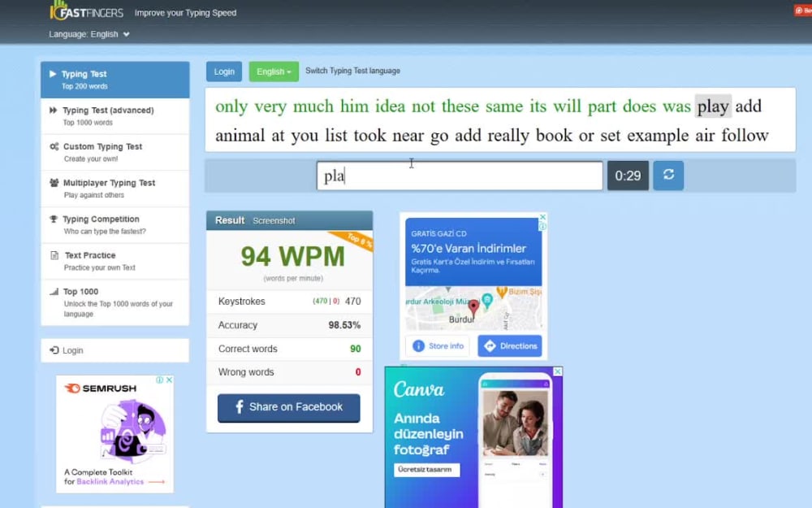812x508 pixels.
Task: Click the 94 WPM result value
Action: click(292, 257)
